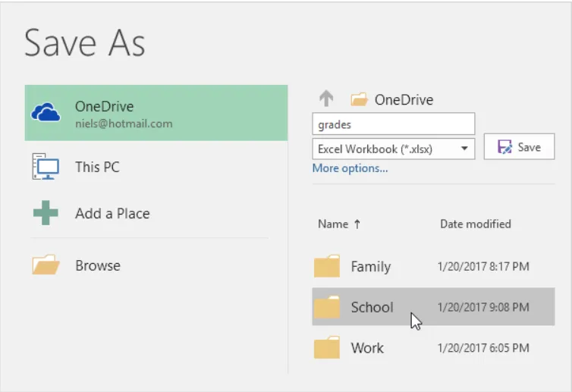Click the OneDrive cloud icon

[46, 113]
